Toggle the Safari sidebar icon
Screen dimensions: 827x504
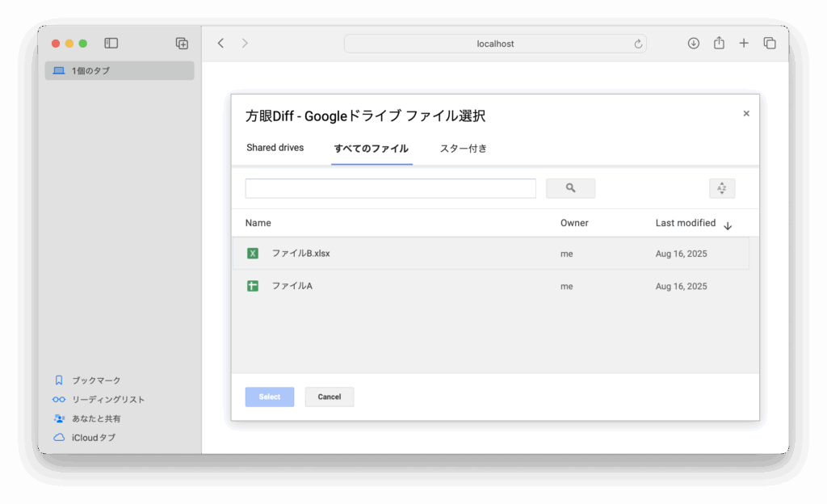pyautogui.click(x=111, y=44)
